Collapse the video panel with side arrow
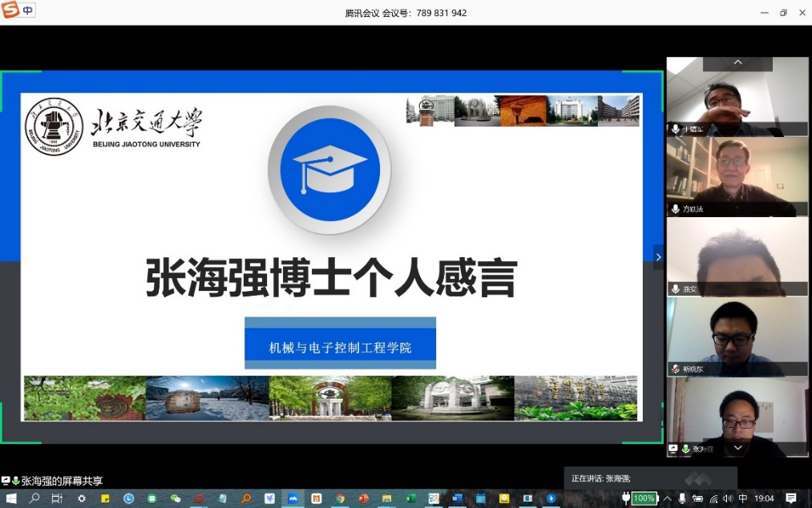 click(658, 257)
